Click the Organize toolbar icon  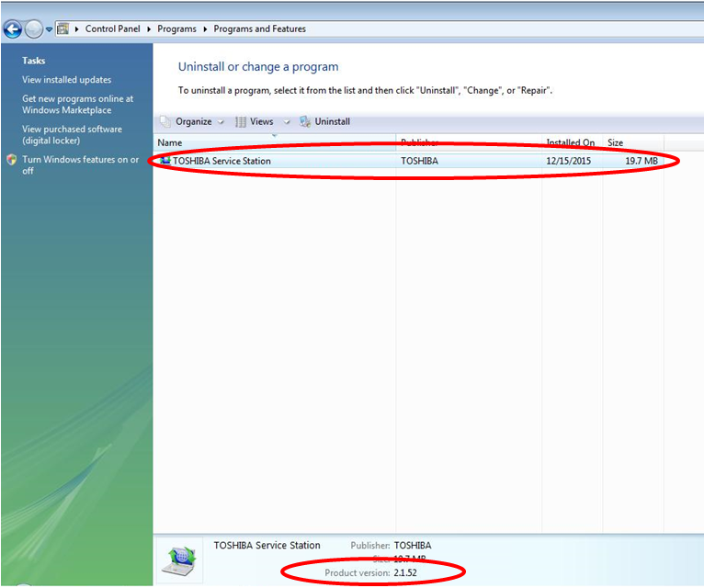pos(165,122)
